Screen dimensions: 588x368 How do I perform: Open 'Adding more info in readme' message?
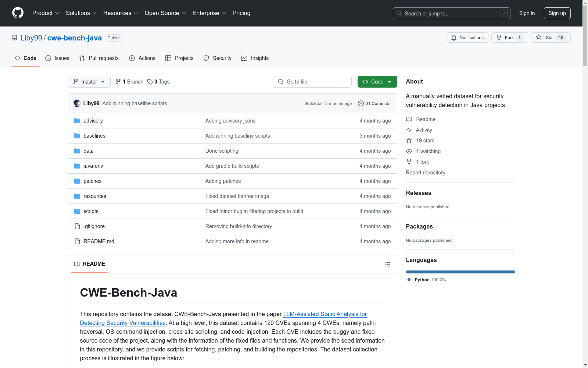point(237,241)
